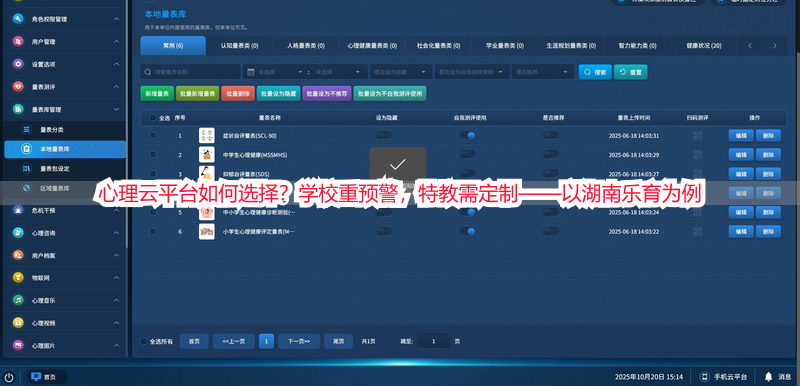Click the 用户档案 sidebar icon
Screen dimensions: 800x386
[x=18, y=255]
